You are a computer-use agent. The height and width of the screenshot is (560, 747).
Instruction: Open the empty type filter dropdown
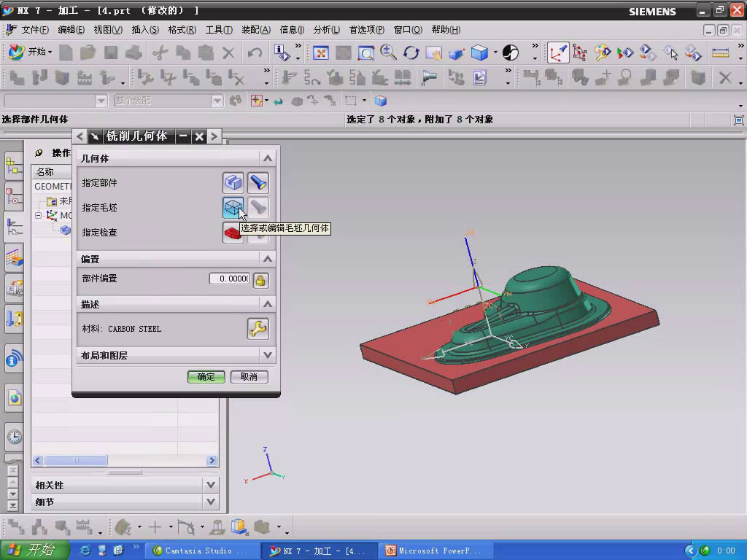point(101,101)
